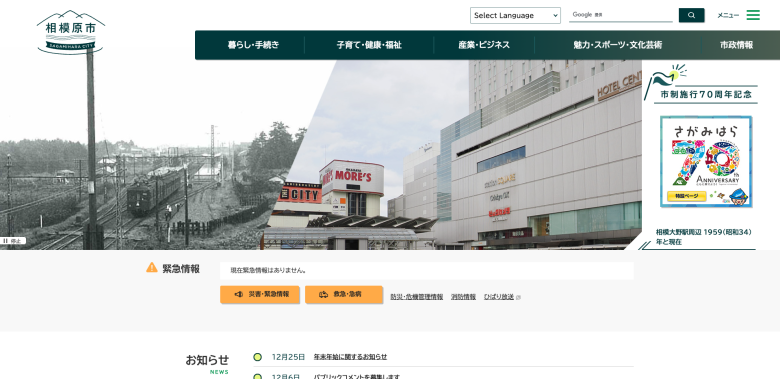Viewport: 780px width, 379px height.
Task: Click the 相模大野駅周辺 1959 caption
Action: pyautogui.click(x=703, y=237)
